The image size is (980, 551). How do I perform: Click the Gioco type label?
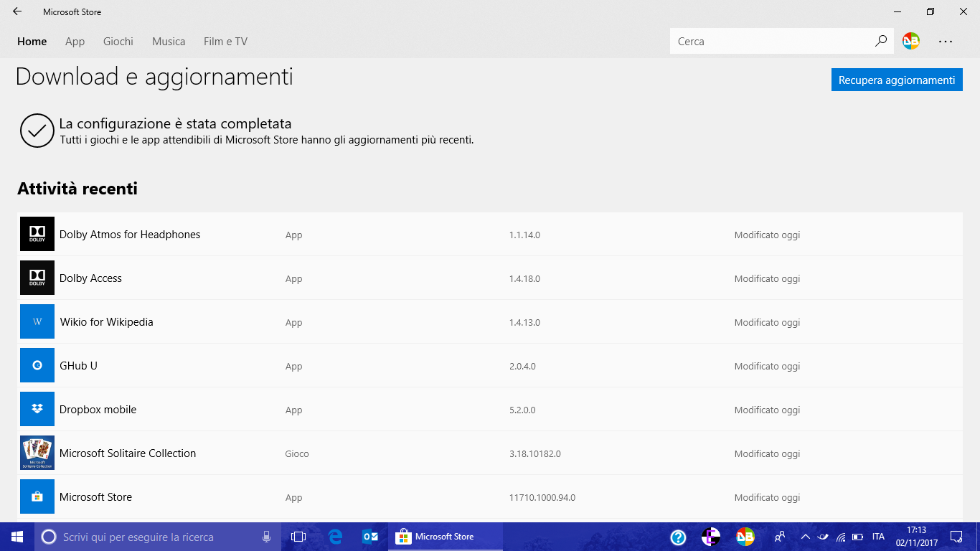[x=297, y=454]
